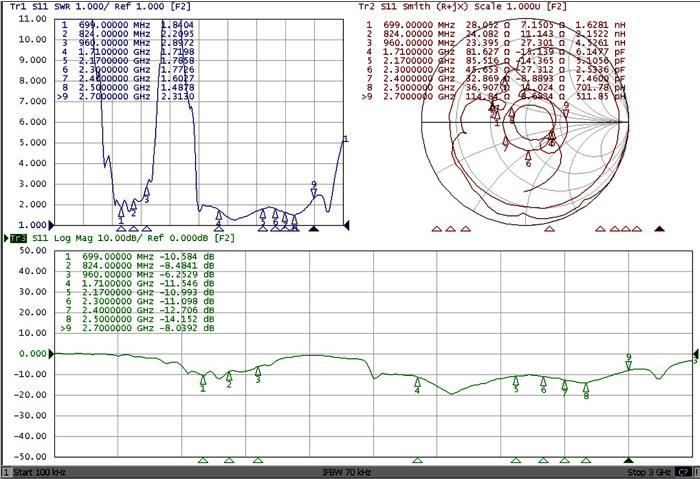Click the Log Mag reference level arrow at 0.000
700x479 pixels.
48,353
